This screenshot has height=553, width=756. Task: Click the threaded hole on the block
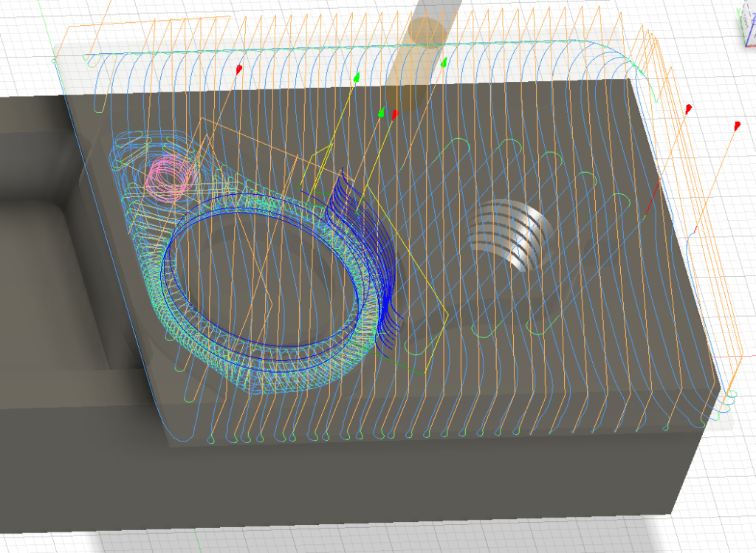(x=509, y=236)
